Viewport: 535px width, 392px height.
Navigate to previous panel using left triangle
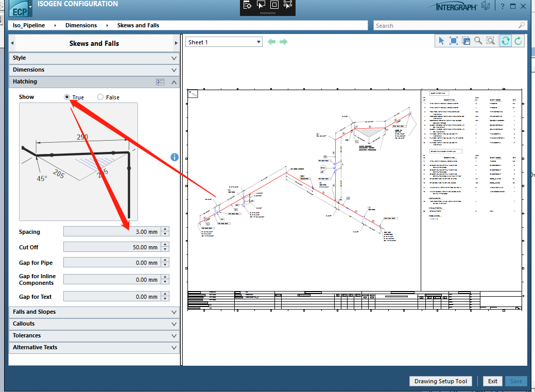pyautogui.click(x=12, y=43)
